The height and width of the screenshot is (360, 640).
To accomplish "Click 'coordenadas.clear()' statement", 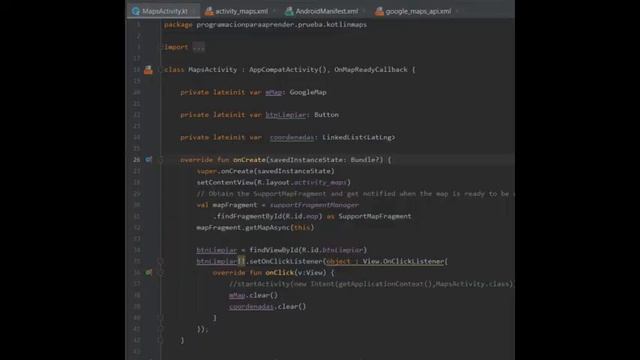I will tap(267, 306).
